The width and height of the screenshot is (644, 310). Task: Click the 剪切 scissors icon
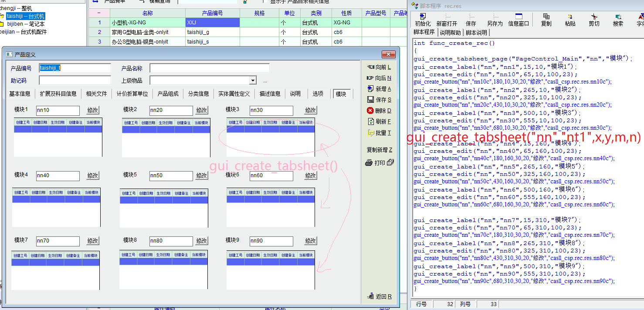594,17
